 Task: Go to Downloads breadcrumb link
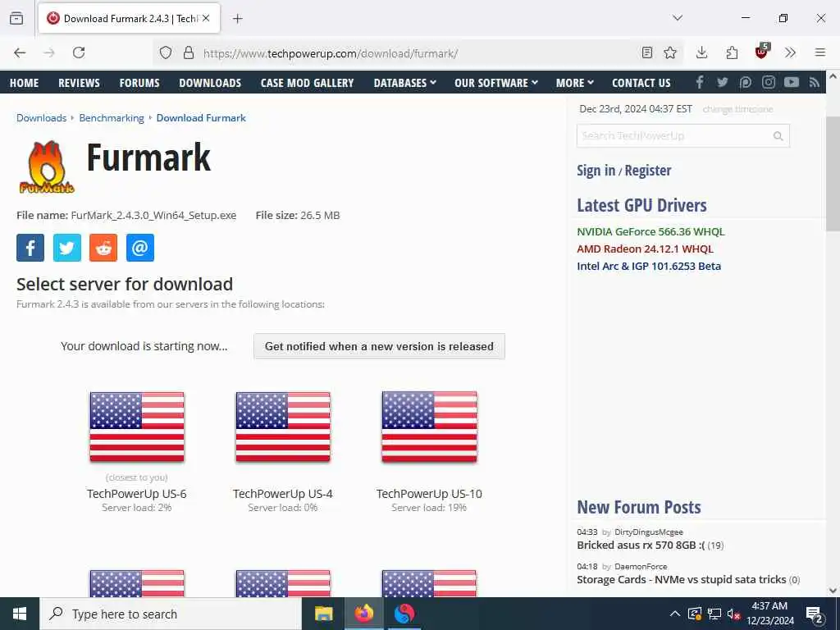pos(41,118)
